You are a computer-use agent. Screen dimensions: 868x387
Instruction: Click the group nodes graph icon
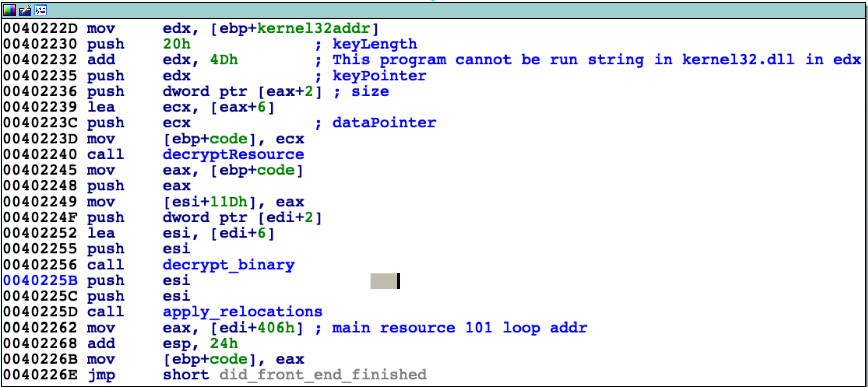[41, 10]
